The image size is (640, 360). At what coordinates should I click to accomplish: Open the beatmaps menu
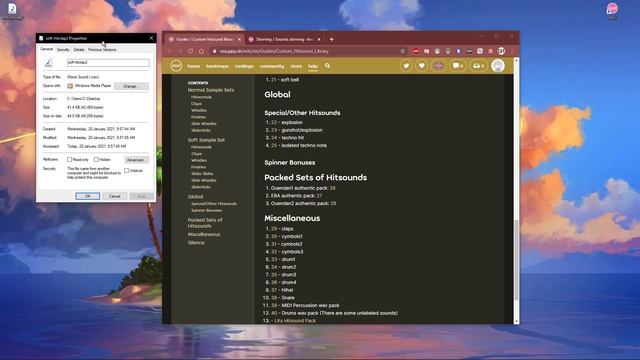(x=217, y=66)
